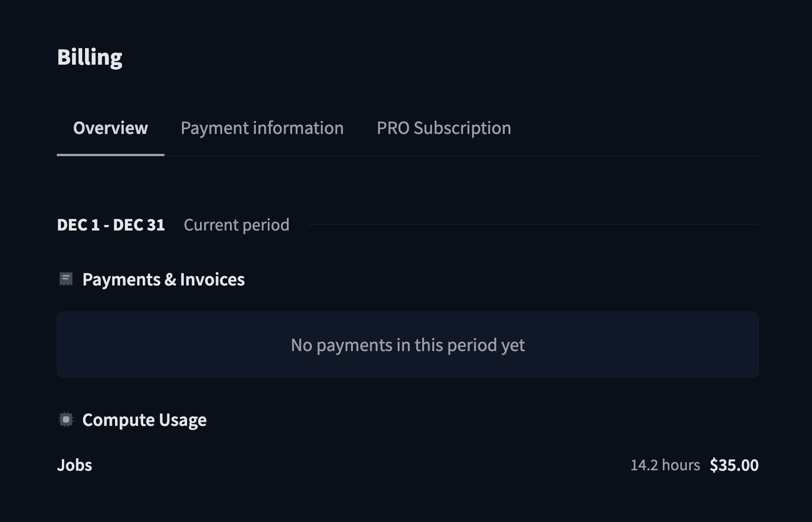
Task: Click the 14.2 hours usage value
Action: click(x=665, y=465)
